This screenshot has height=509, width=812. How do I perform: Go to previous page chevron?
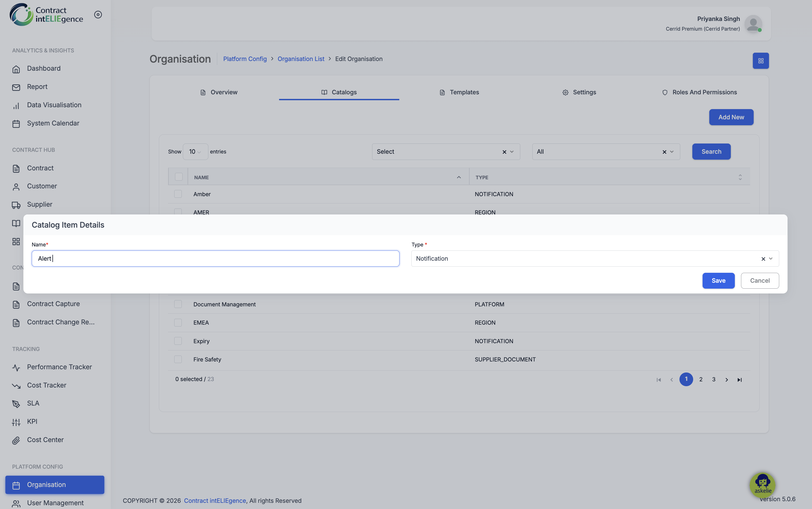tap(672, 380)
